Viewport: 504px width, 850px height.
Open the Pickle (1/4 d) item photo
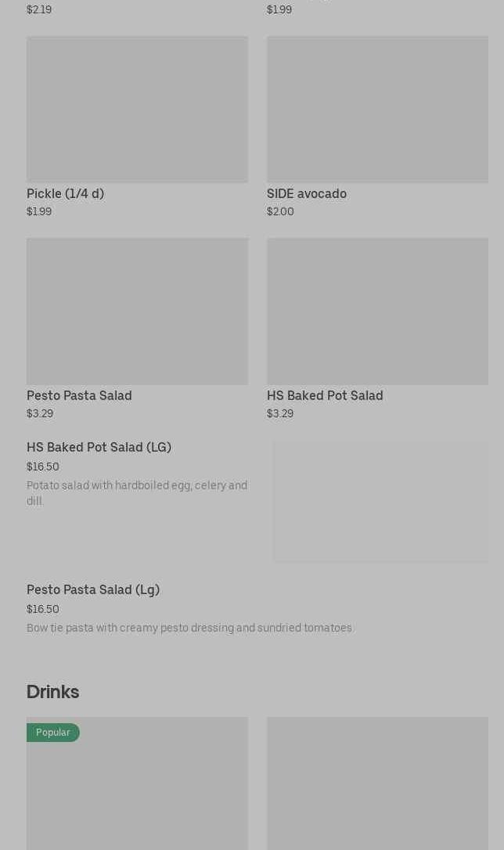point(137,109)
